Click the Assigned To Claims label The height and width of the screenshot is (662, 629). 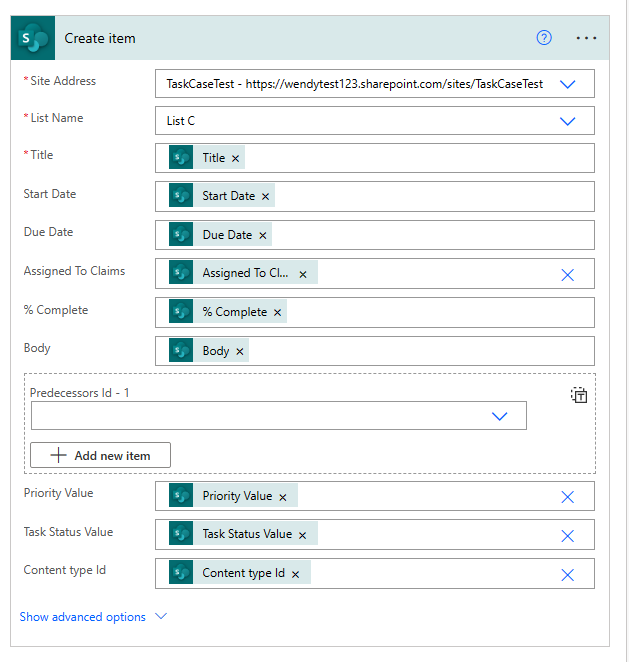(74, 271)
